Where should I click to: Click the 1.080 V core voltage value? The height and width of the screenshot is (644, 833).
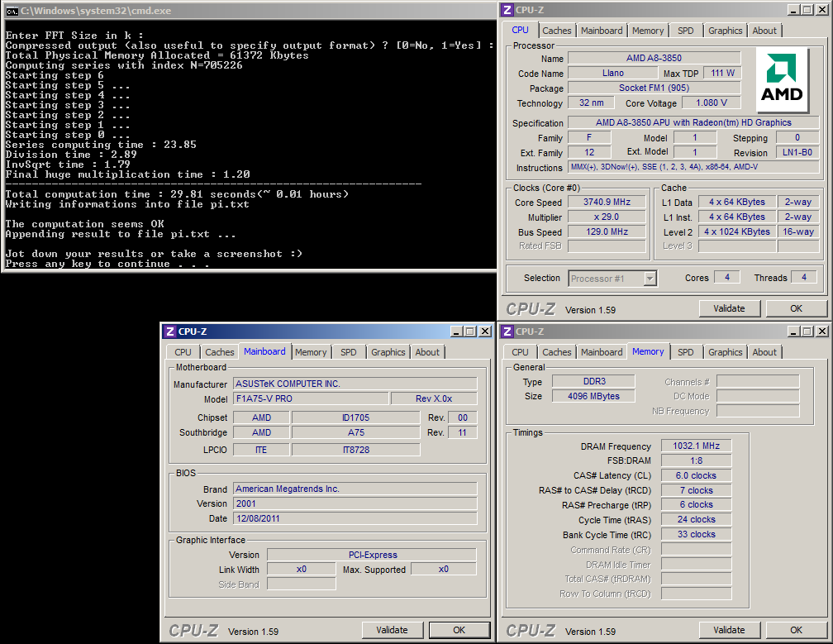click(712, 103)
